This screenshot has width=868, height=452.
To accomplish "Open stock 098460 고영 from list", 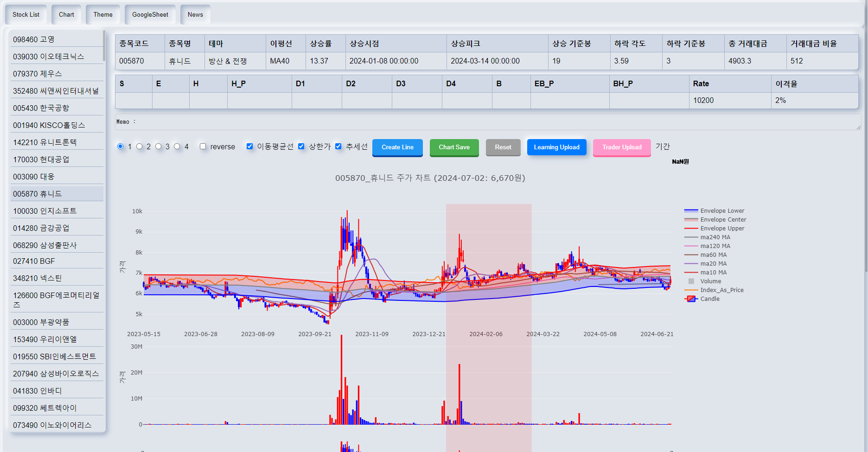I will [x=56, y=39].
